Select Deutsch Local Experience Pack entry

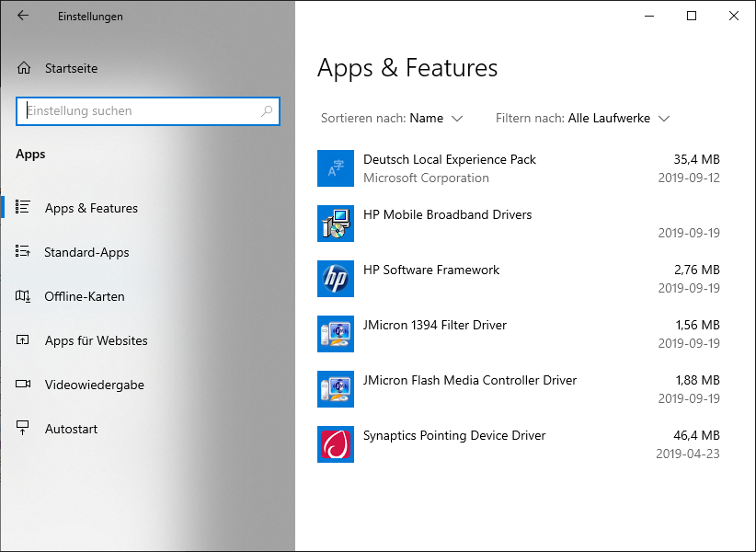pos(519,168)
